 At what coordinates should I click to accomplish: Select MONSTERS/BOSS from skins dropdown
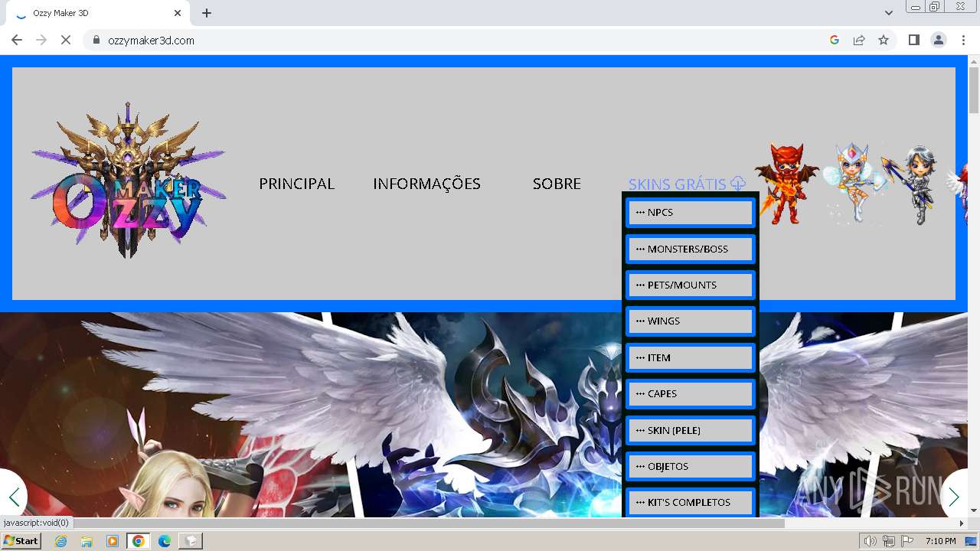coord(691,249)
